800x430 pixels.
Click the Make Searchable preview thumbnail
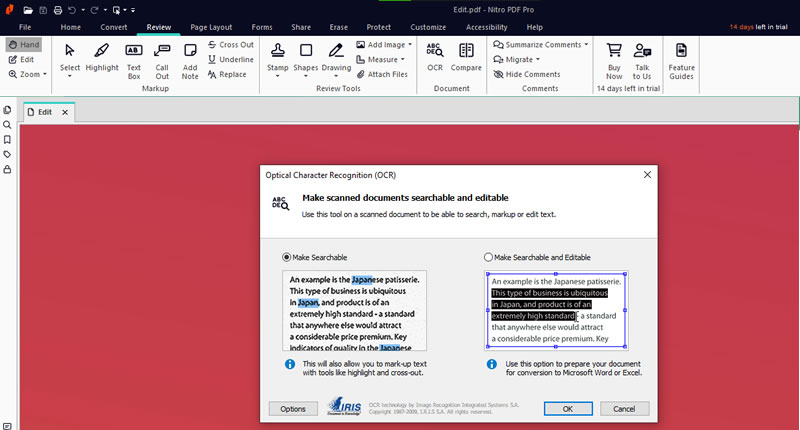click(x=354, y=311)
